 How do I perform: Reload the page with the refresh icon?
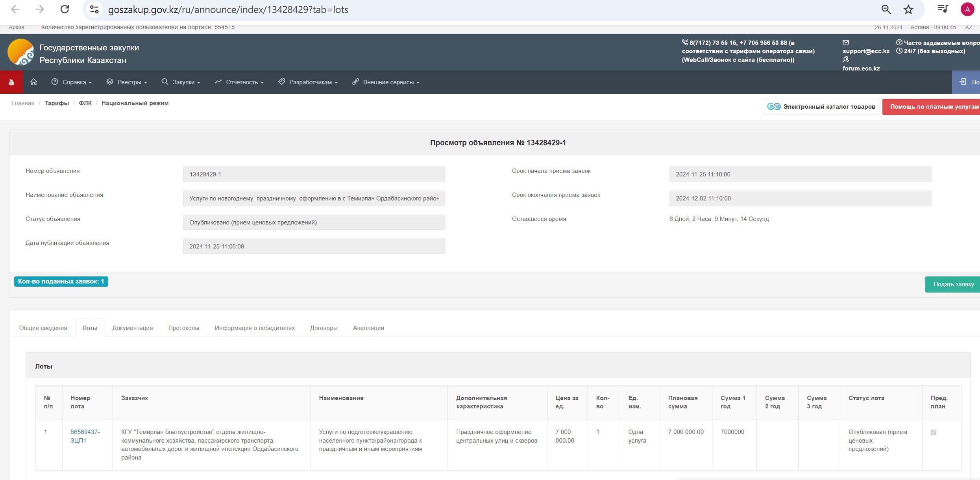(65, 9)
